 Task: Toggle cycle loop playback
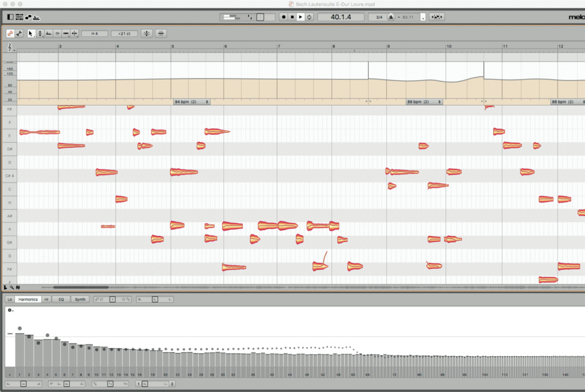(309, 17)
